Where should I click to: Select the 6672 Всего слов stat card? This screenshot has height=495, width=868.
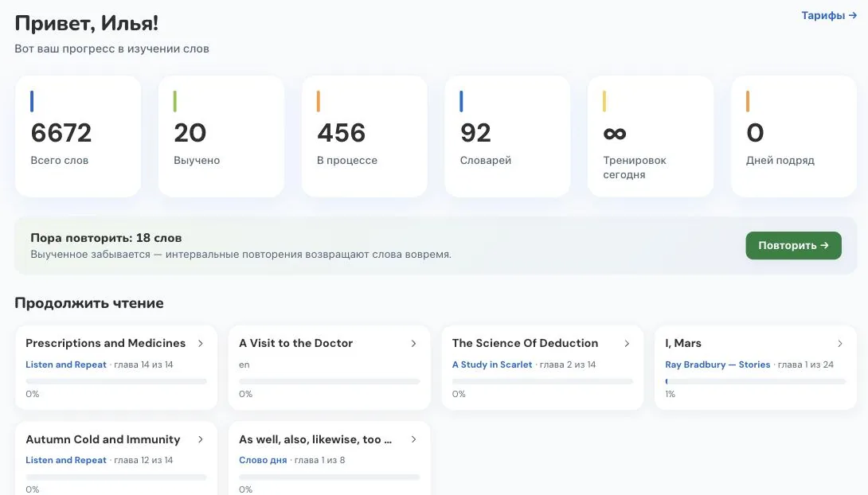[x=78, y=136]
